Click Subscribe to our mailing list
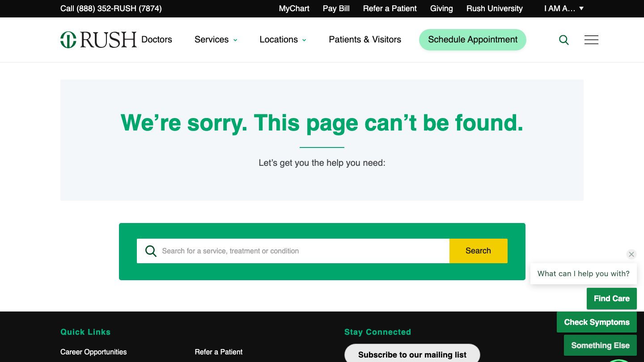Viewport: 644px width, 362px height. click(x=412, y=354)
